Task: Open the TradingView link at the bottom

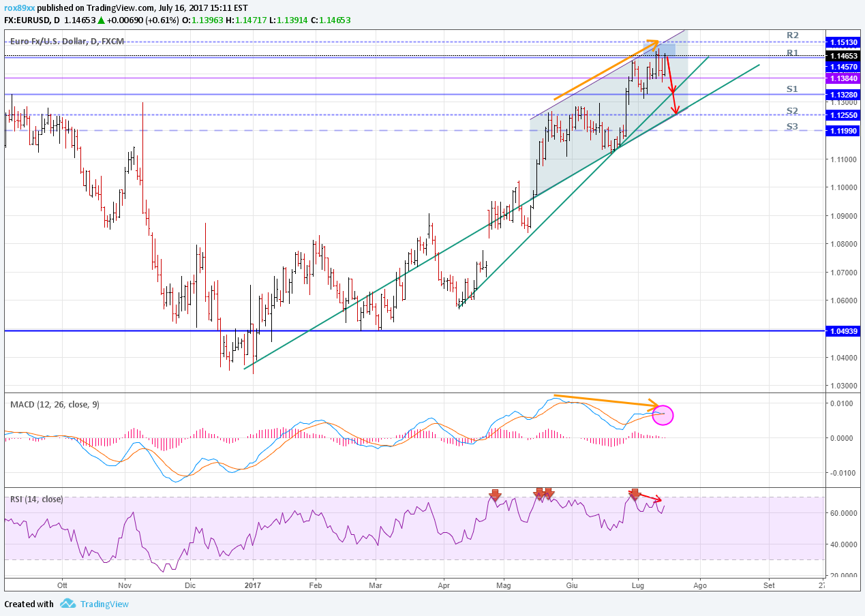Action: click(104, 604)
